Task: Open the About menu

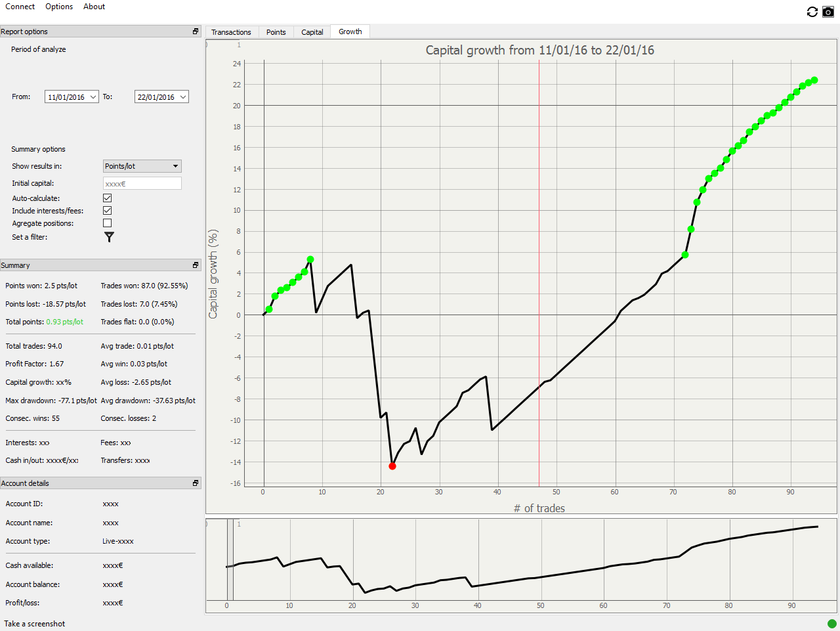Action: (x=94, y=7)
